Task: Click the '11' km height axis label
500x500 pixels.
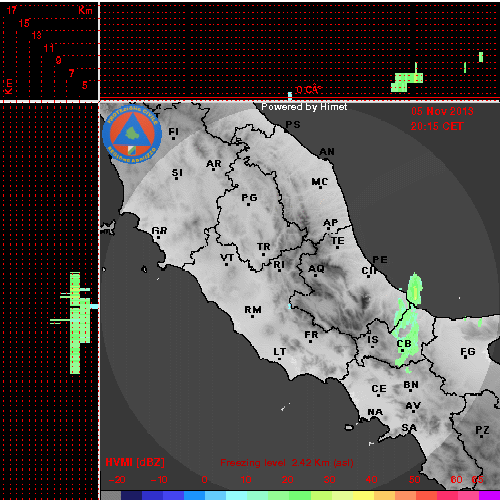Action: (x=49, y=48)
